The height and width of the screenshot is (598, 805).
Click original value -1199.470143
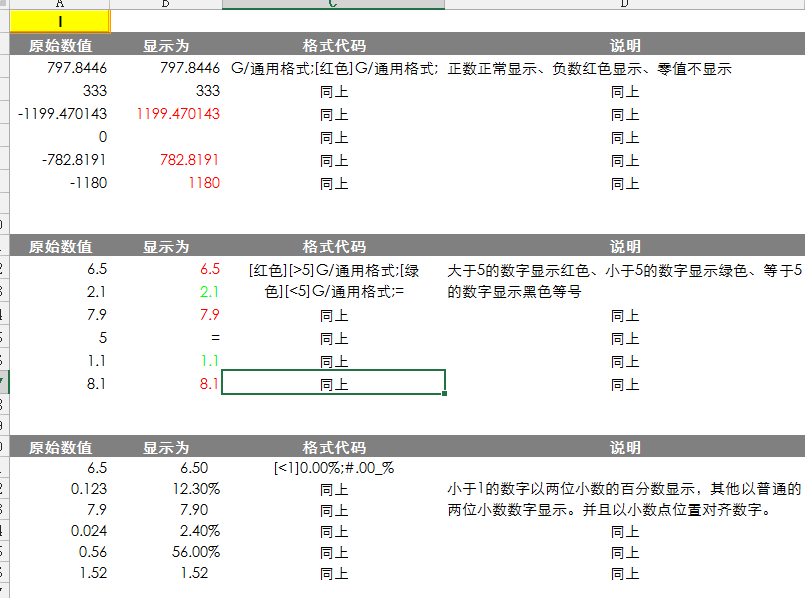[x=62, y=114]
